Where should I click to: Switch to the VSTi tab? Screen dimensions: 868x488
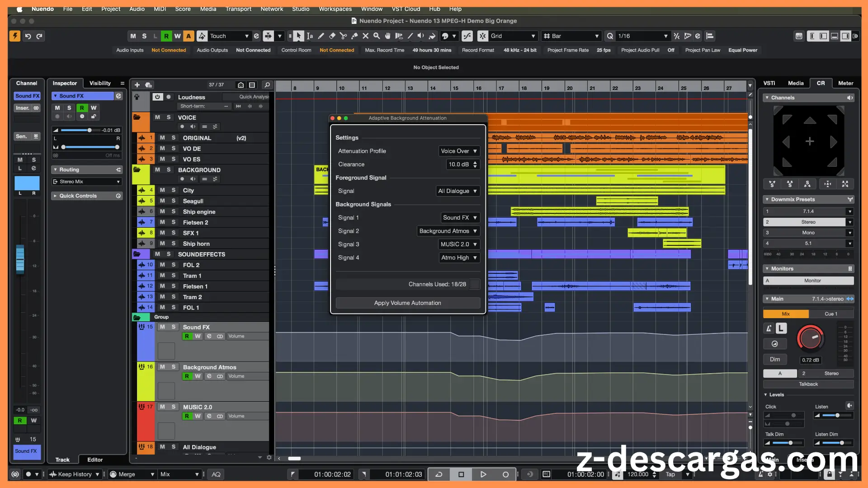click(x=769, y=83)
